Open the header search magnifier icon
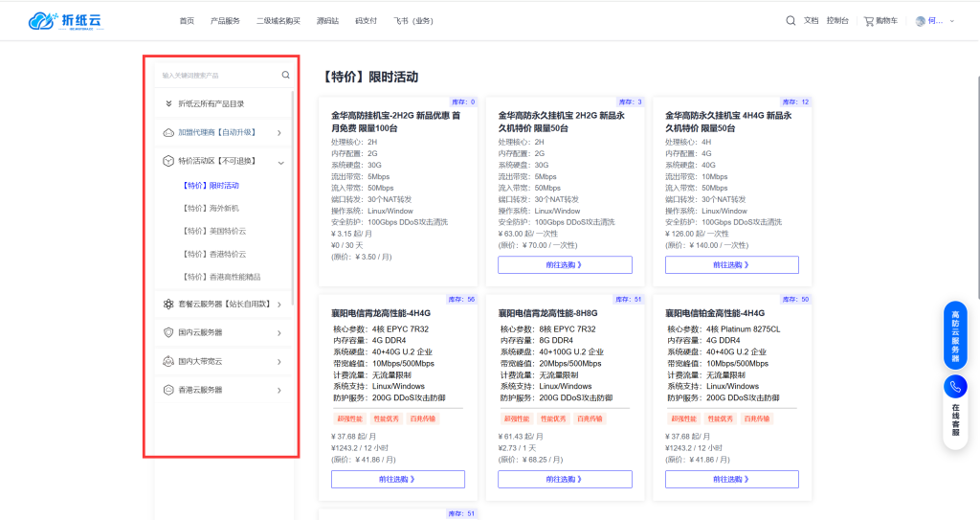980x520 pixels. pos(791,21)
